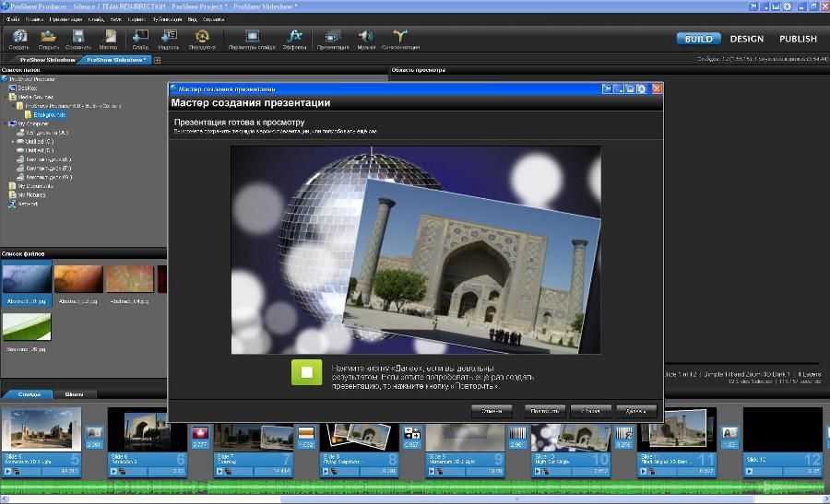The width and height of the screenshot is (830, 504).
Task: Click the Открыть (Open) toolbar icon
Action: [48, 37]
